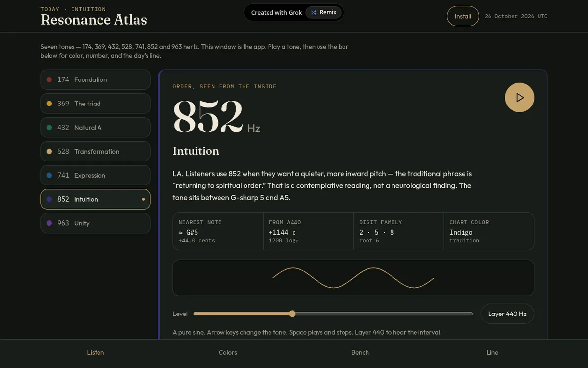588x368 pixels.
Task: Click the Intuition heading in the panel
Action: [x=196, y=151]
